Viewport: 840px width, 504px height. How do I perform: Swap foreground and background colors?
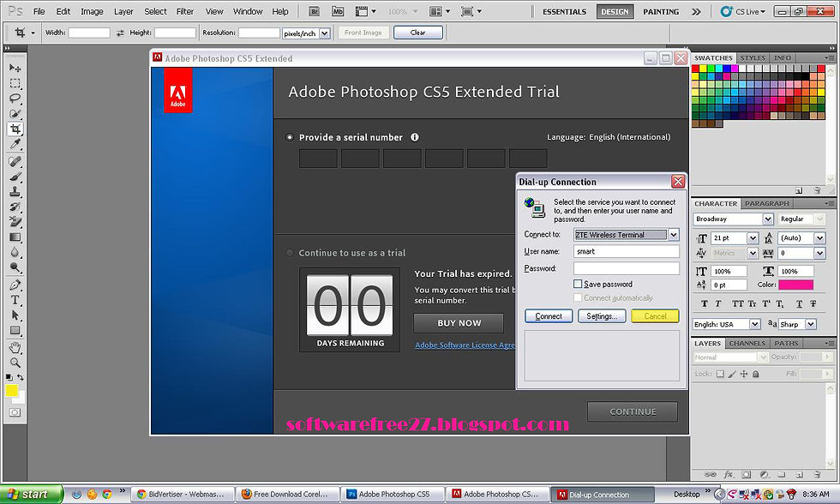[x=21, y=377]
